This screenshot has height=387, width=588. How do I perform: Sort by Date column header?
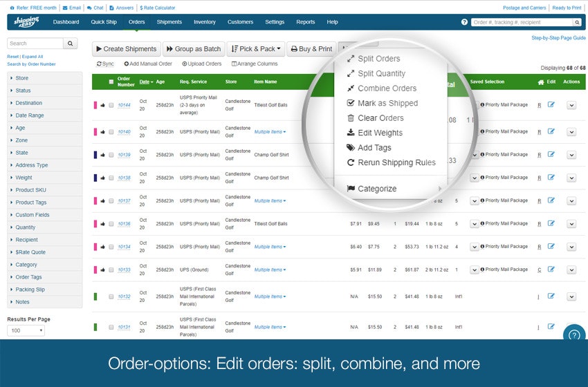click(146, 82)
